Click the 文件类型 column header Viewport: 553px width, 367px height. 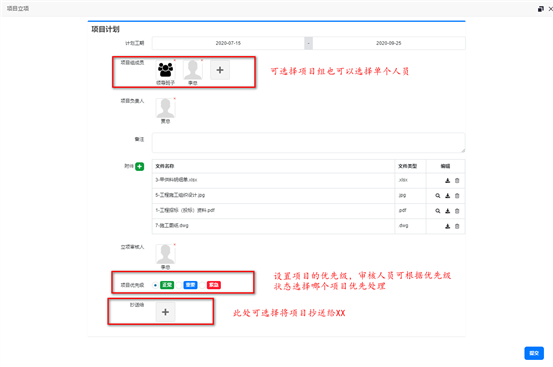click(408, 166)
